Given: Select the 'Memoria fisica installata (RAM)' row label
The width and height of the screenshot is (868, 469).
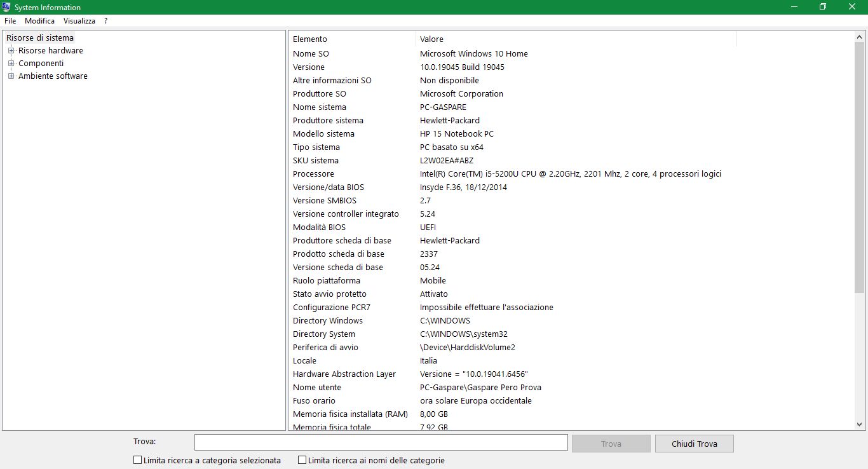Looking at the screenshot, I should click(350, 414).
